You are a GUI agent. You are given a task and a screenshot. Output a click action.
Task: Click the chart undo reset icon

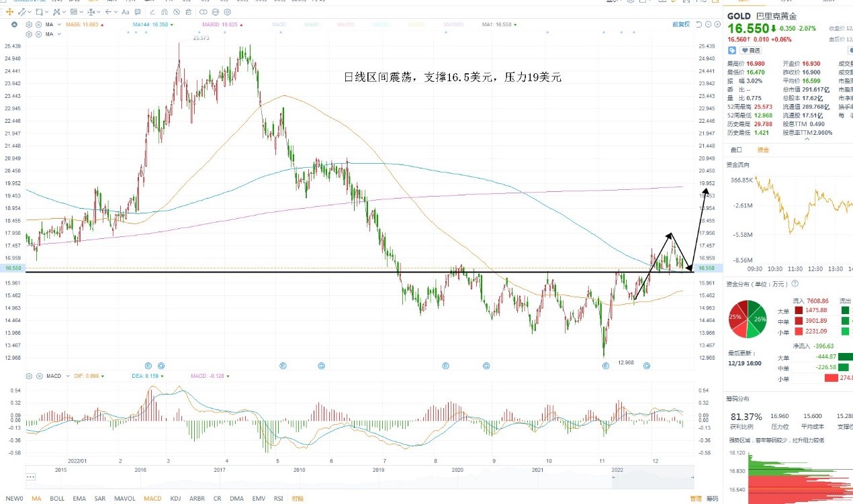tap(699, 24)
